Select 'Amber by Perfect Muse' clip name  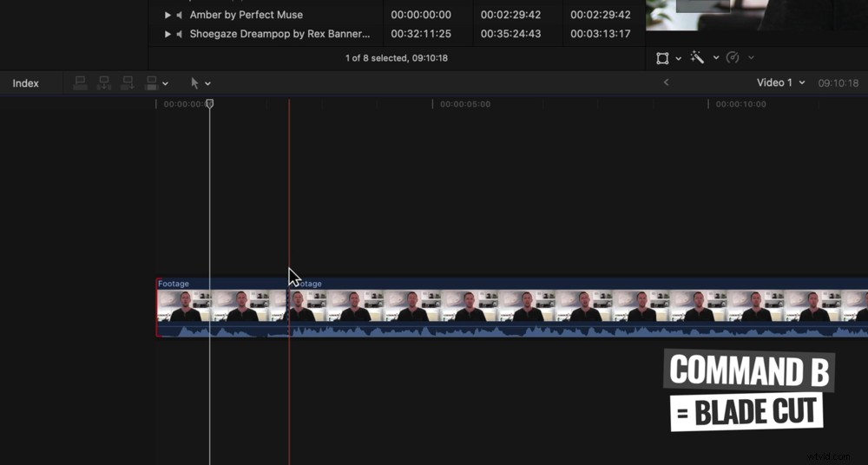(247, 15)
